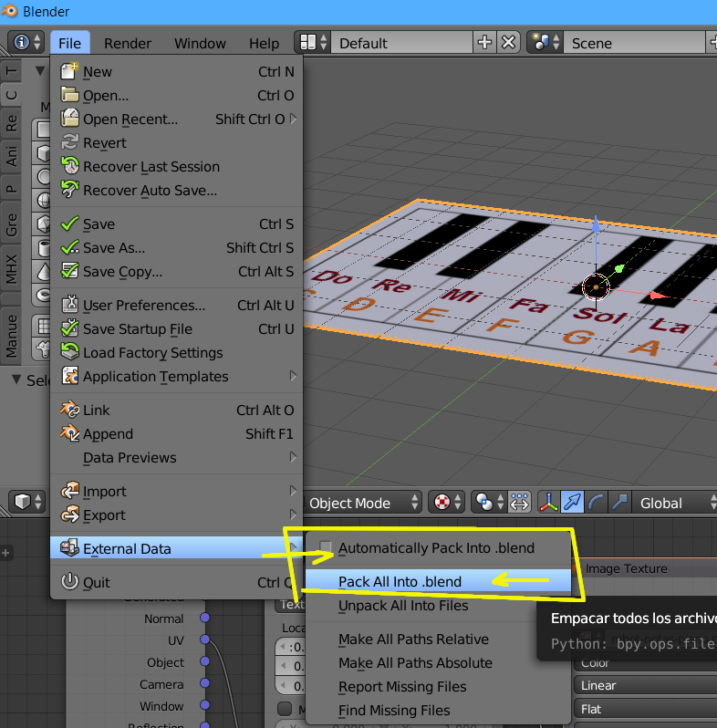The width and height of the screenshot is (717, 728).
Task: Enable Automatically Pack Into .blend checkbox
Action: [326, 548]
